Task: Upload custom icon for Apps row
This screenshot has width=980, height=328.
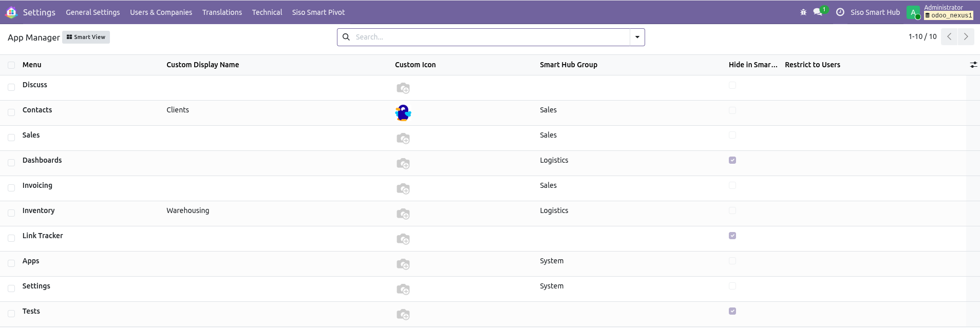Action: (x=403, y=264)
